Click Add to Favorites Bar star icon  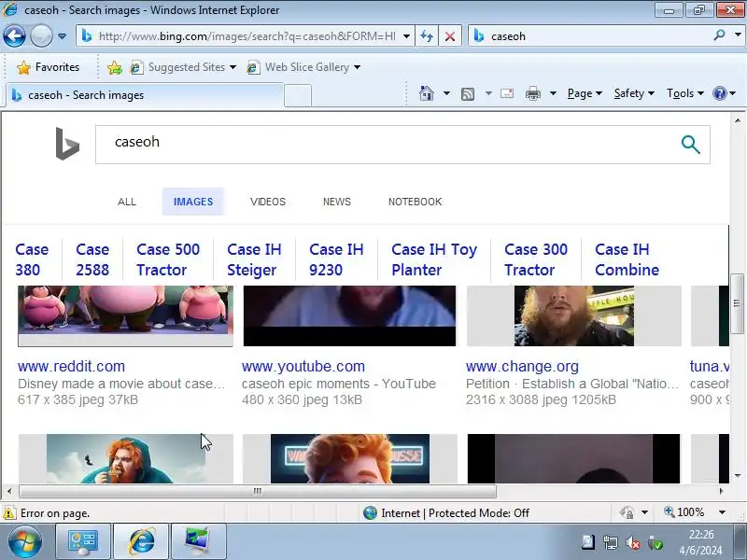(114, 67)
